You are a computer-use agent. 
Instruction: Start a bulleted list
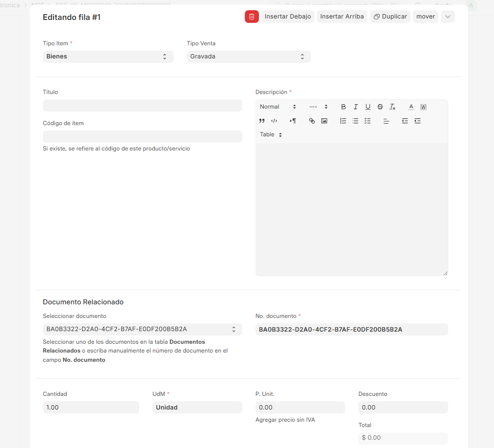pyautogui.click(x=355, y=121)
